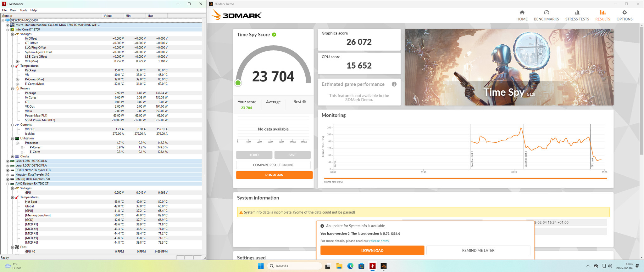The image size is (644, 272).
Task: Expand Intel(R) UHD Graphics 770 node
Action: (x=8, y=179)
